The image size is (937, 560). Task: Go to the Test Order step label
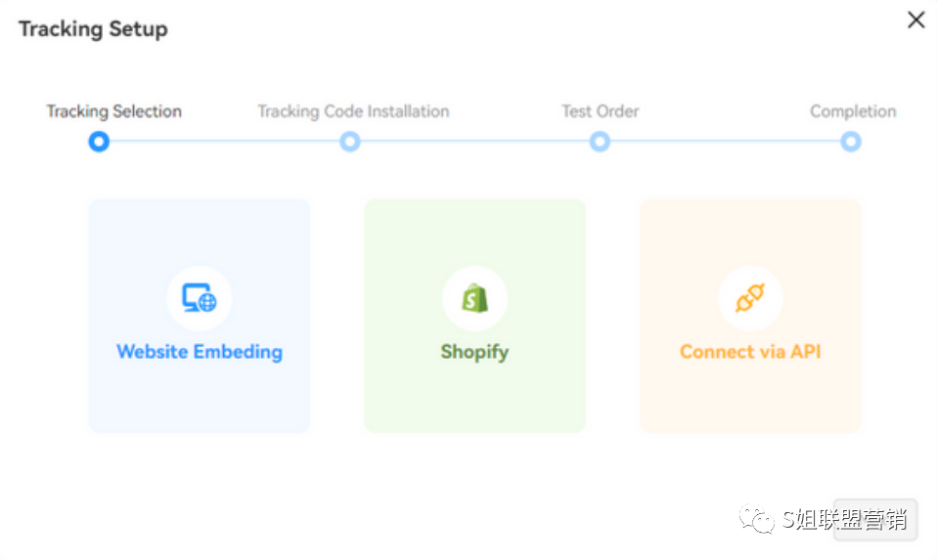(600, 111)
